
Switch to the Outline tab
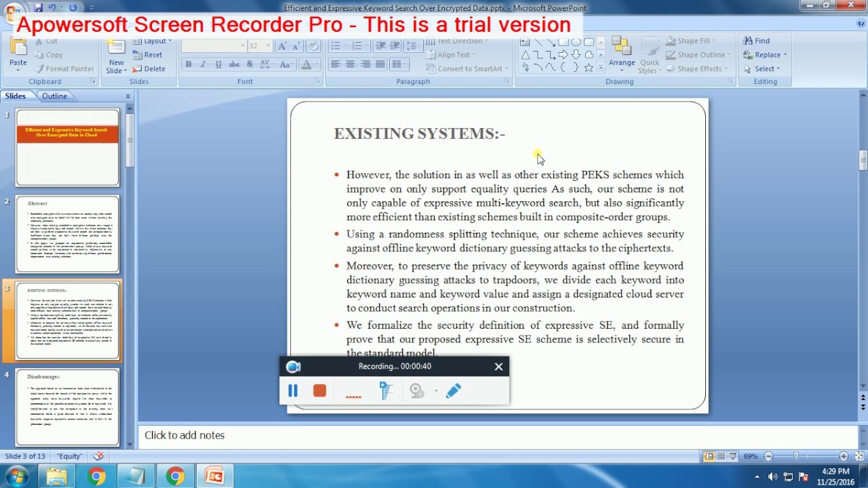click(x=54, y=96)
